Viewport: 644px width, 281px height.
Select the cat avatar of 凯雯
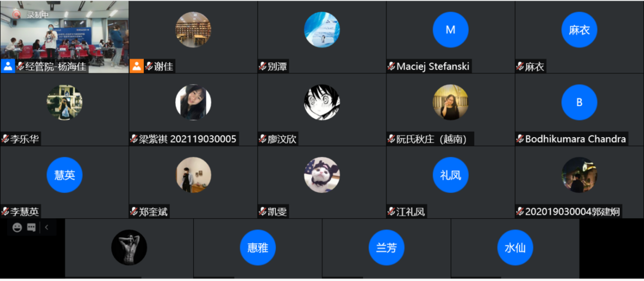(322, 175)
